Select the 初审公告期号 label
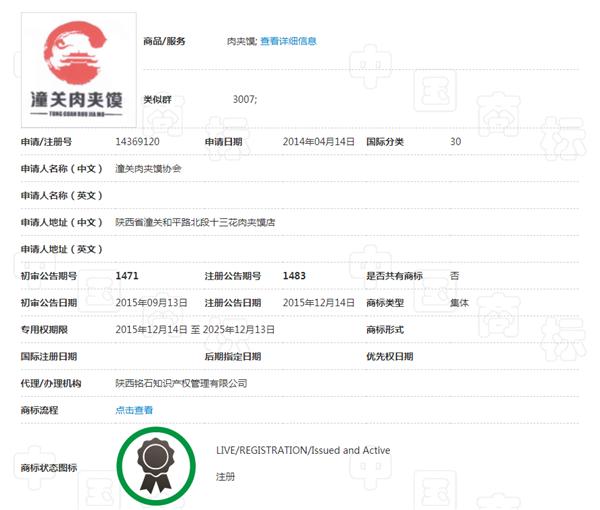Viewport: 600px width, 510px height. coord(49,276)
